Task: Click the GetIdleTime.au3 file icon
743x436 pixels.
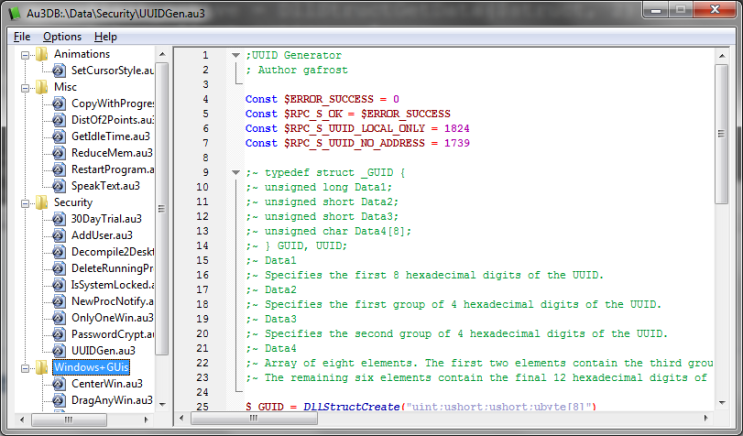Action: 59,136
